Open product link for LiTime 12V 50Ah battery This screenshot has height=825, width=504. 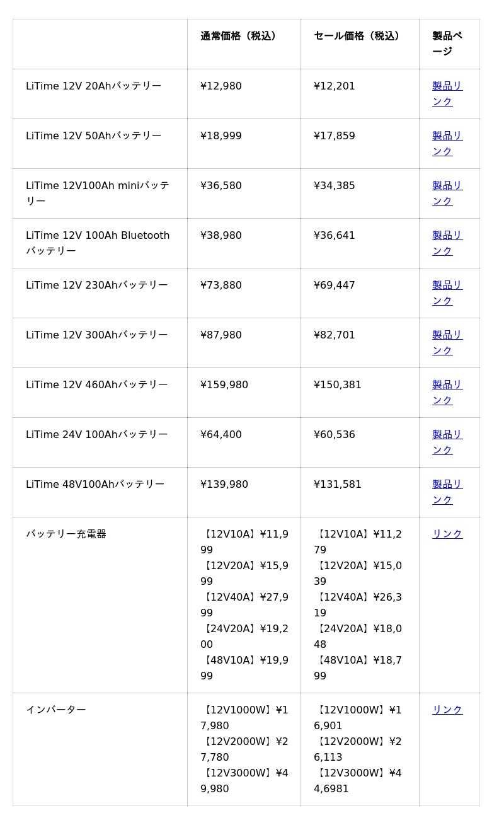click(x=447, y=136)
